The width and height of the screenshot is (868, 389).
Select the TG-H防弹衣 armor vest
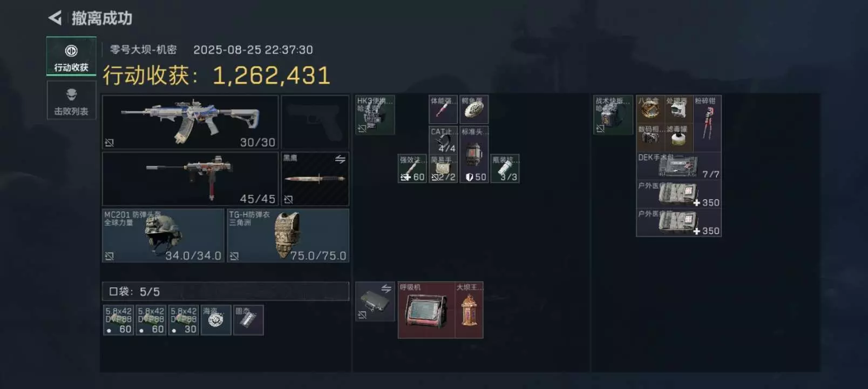pyautogui.click(x=288, y=236)
